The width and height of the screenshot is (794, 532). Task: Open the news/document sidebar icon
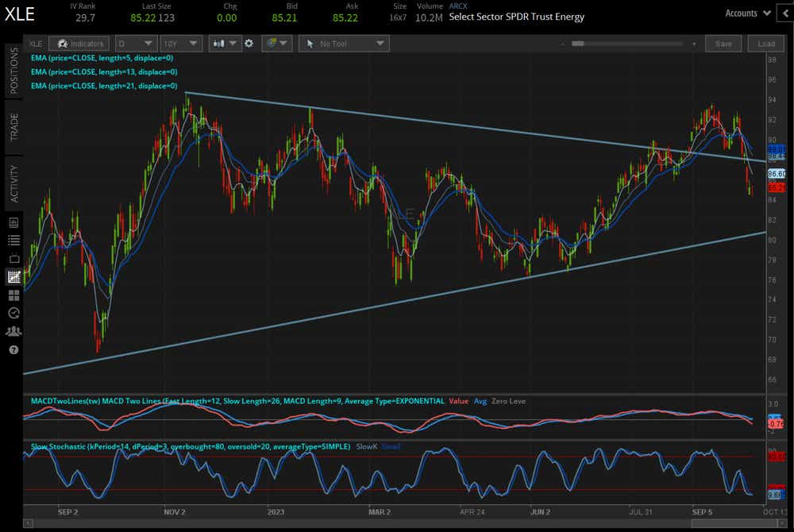point(13,222)
